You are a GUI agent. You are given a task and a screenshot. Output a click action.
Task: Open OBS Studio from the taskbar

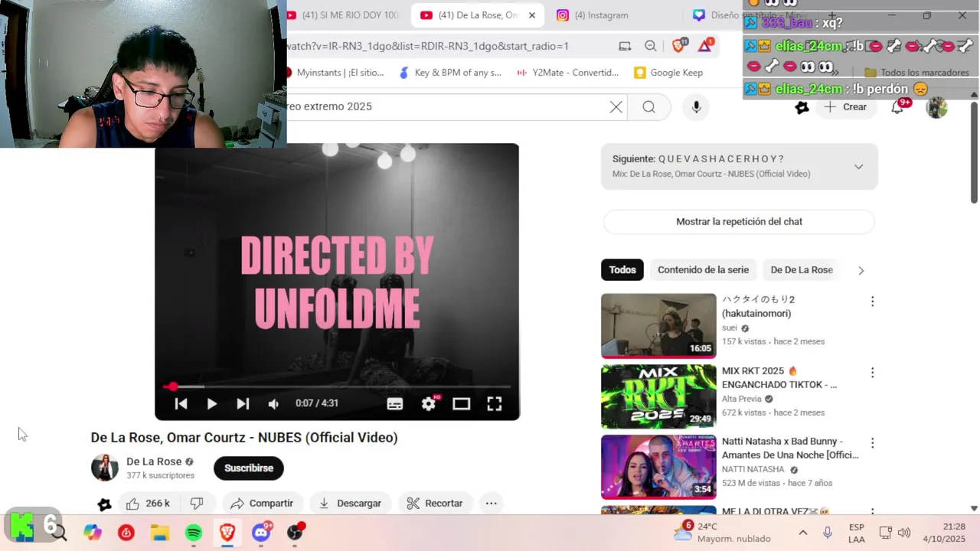coord(295,533)
